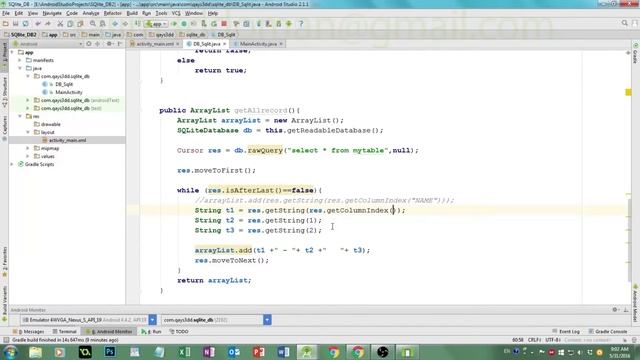Open the VCS menu
Image resolution: width=640 pixels, height=360 pixels.
[x=176, y=13]
